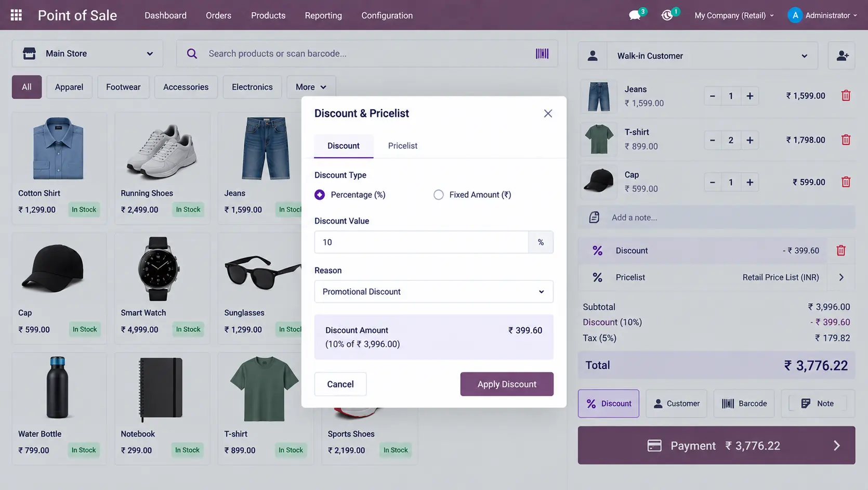The image size is (868, 490).
Task: Open the Orders menu
Action: (218, 16)
